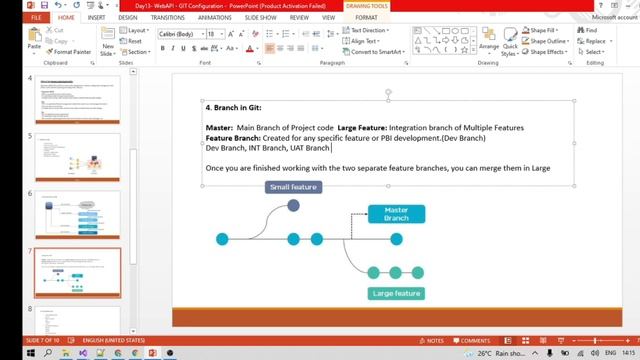
Task: Increase font size with the larger A
Action: (x=231, y=34)
